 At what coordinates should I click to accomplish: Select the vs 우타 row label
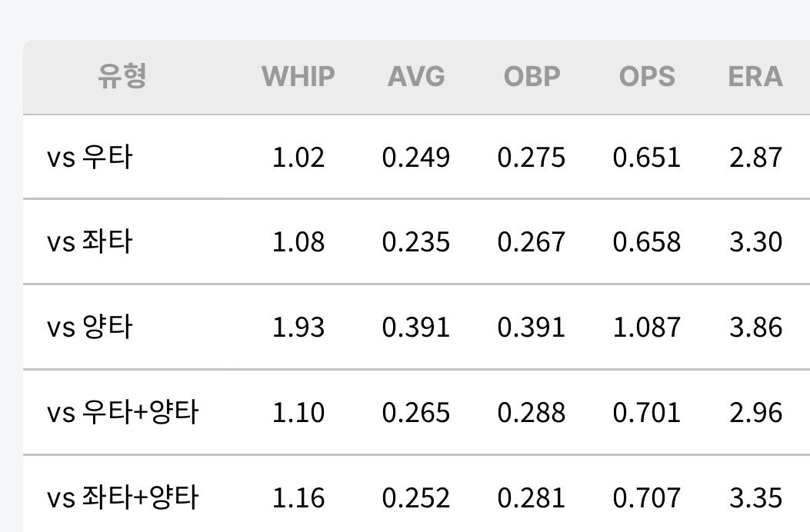pos(90,157)
